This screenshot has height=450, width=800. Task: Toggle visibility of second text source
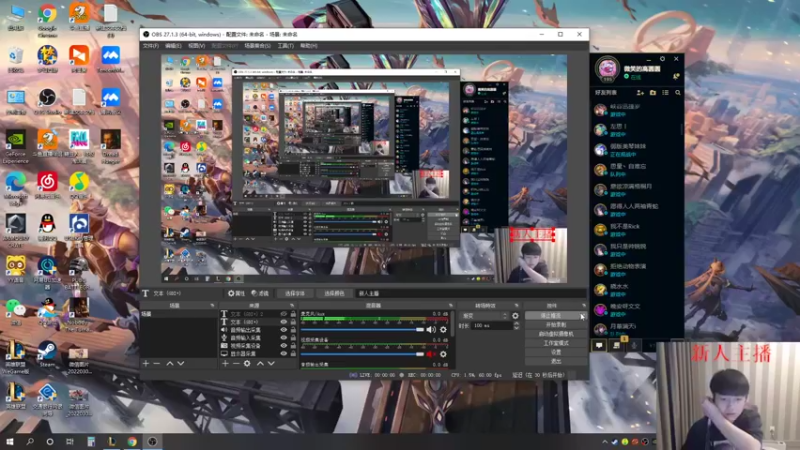click(284, 322)
